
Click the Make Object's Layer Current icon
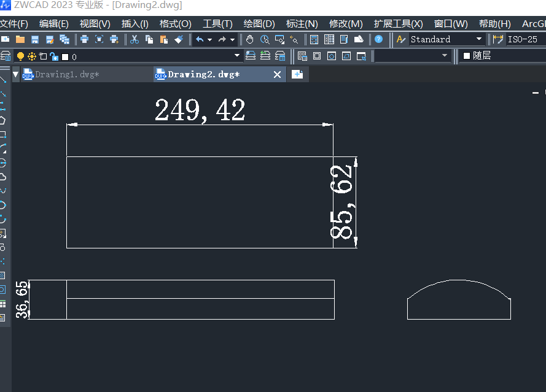click(x=251, y=56)
